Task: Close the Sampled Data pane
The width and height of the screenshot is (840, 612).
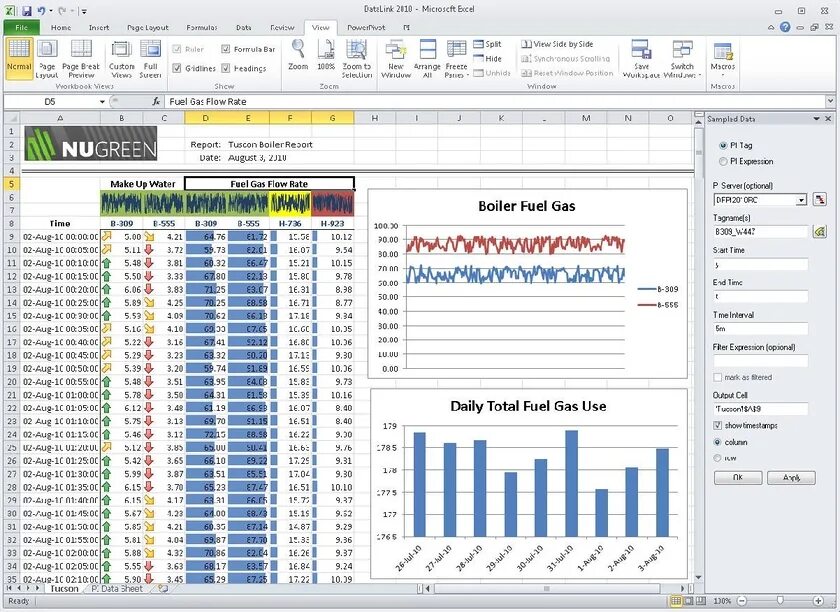Action: click(x=828, y=118)
